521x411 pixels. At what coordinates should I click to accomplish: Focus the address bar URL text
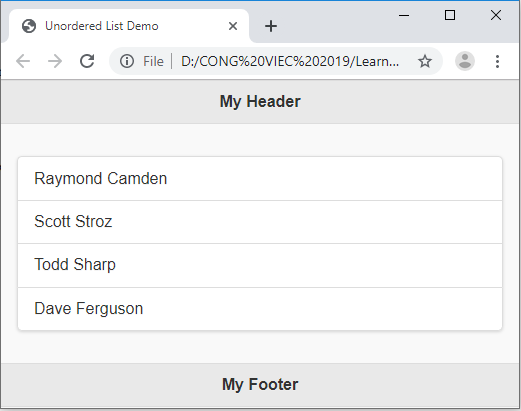point(290,61)
